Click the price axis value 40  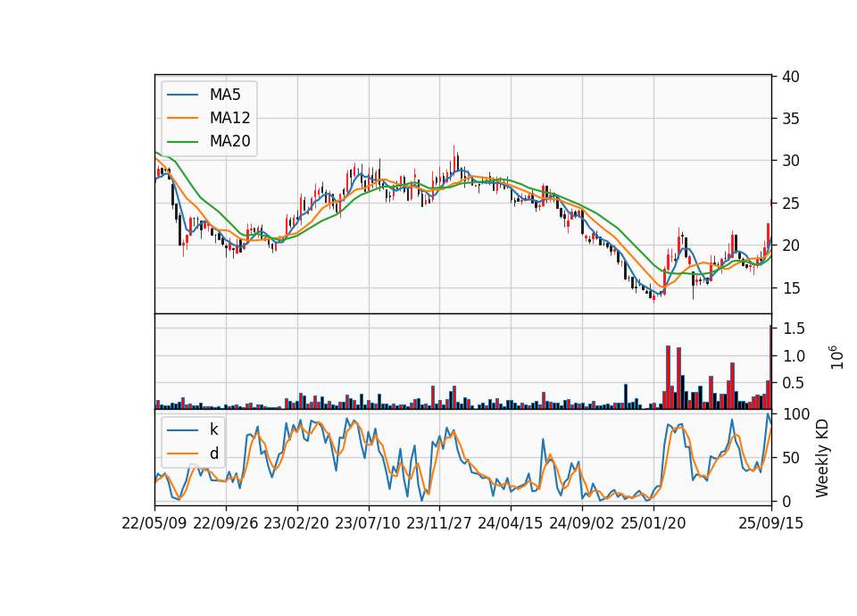[790, 77]
